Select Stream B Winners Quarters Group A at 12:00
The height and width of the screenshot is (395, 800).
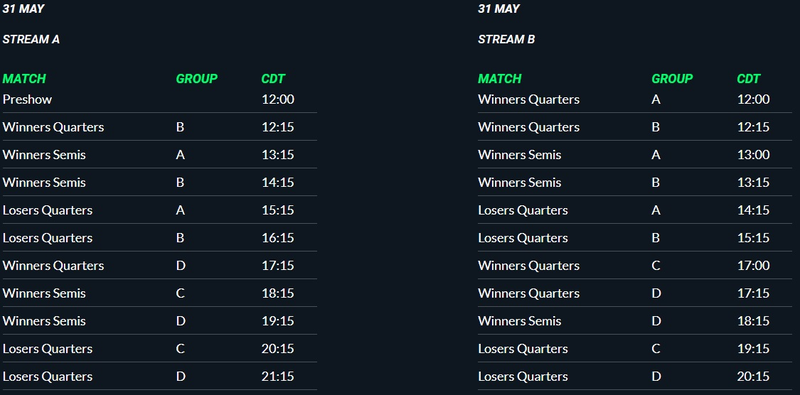(635, 99)
